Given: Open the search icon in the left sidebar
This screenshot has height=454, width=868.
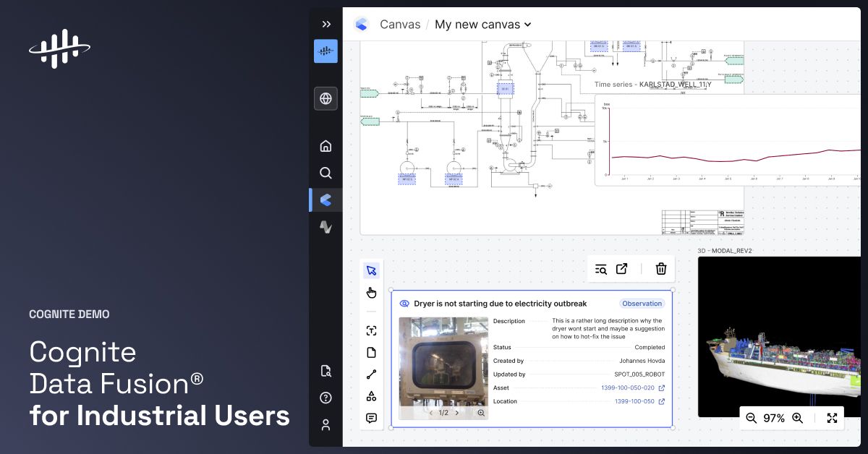Looking at the screenshot, I should [x=325, y=173].
